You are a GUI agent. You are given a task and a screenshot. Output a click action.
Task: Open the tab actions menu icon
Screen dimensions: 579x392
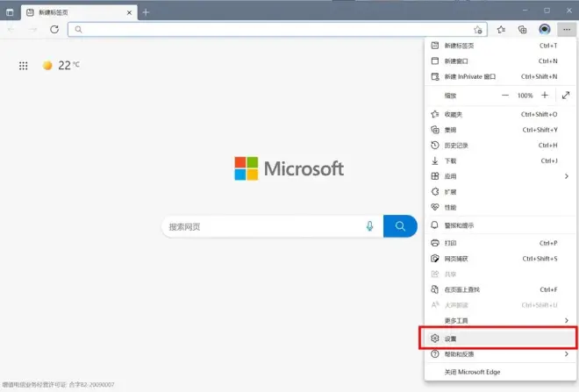10,12
